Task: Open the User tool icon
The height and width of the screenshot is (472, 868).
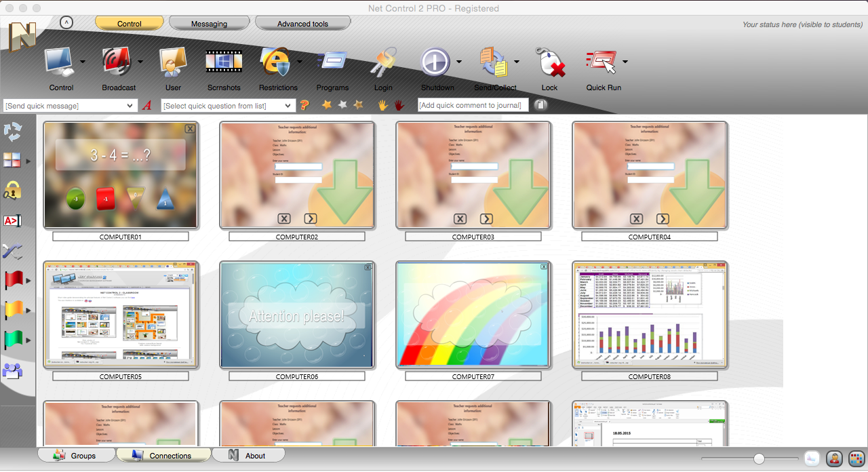Action: tap(173, 62)
